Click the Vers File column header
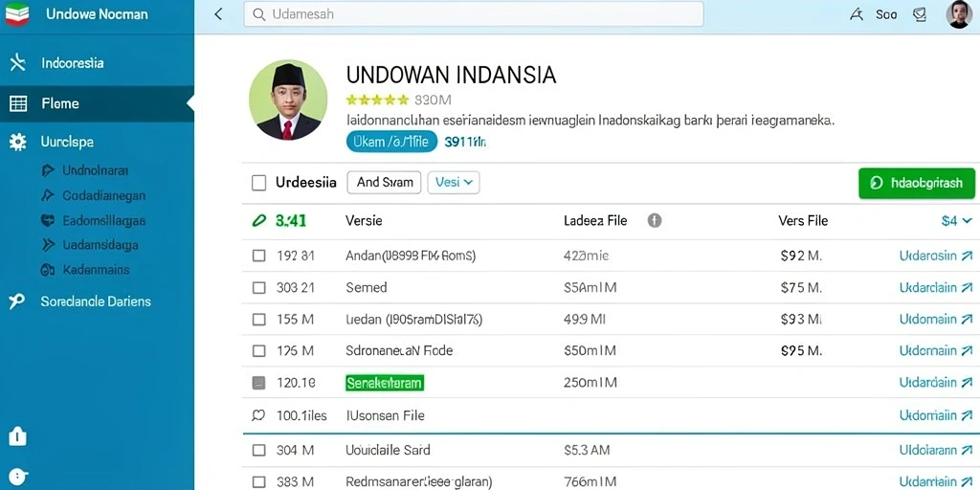The width and height of the screenshot is (980, 490). point(803,221)
